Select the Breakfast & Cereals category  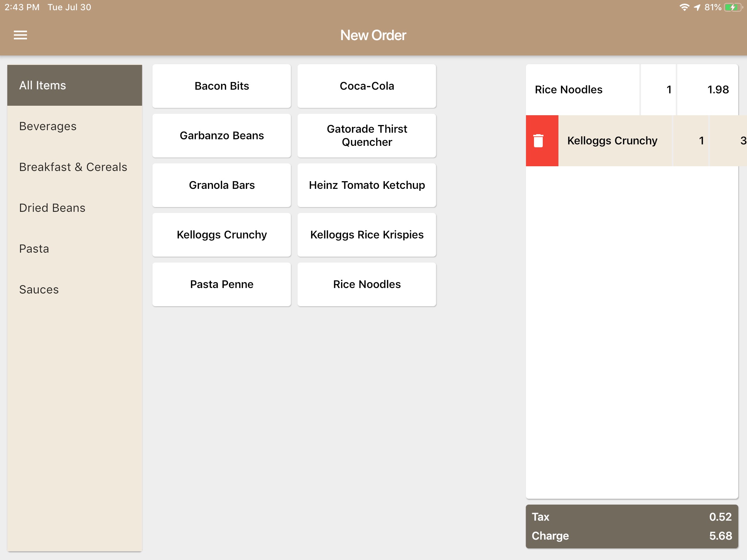point(72,167)
